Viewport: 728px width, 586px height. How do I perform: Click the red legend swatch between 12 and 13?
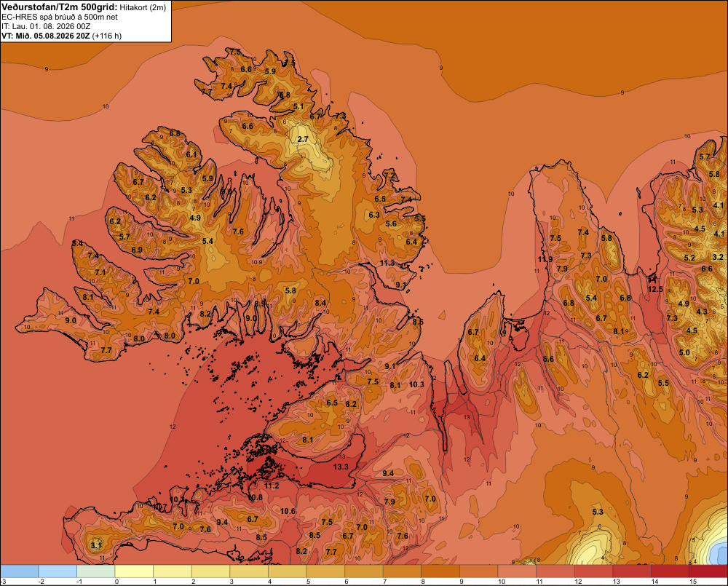tap(594, 571)
